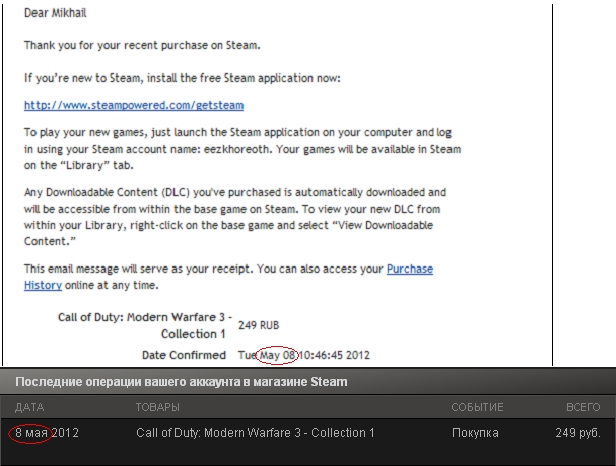Sort by the ДАТА column header
Viewport: 616px width, 466px height.
pyautogui.click(x=29, y=407)
